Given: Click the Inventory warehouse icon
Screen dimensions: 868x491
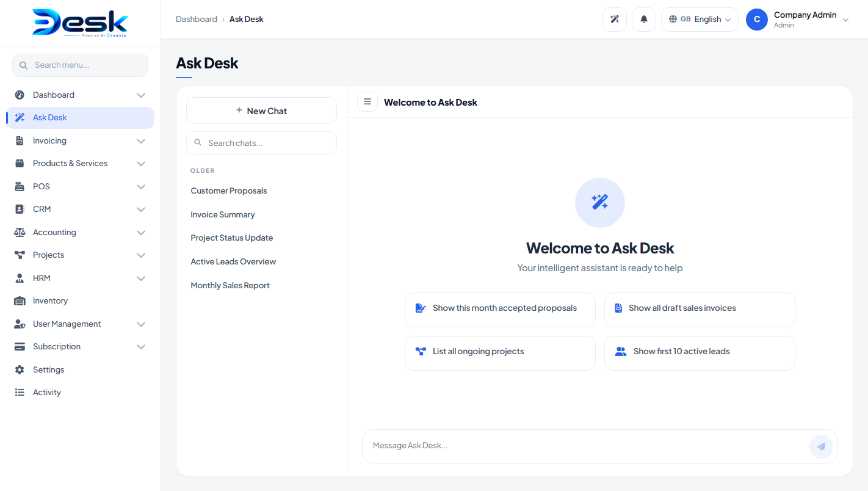Looking at the screenshot, I should tap(20, 301).
